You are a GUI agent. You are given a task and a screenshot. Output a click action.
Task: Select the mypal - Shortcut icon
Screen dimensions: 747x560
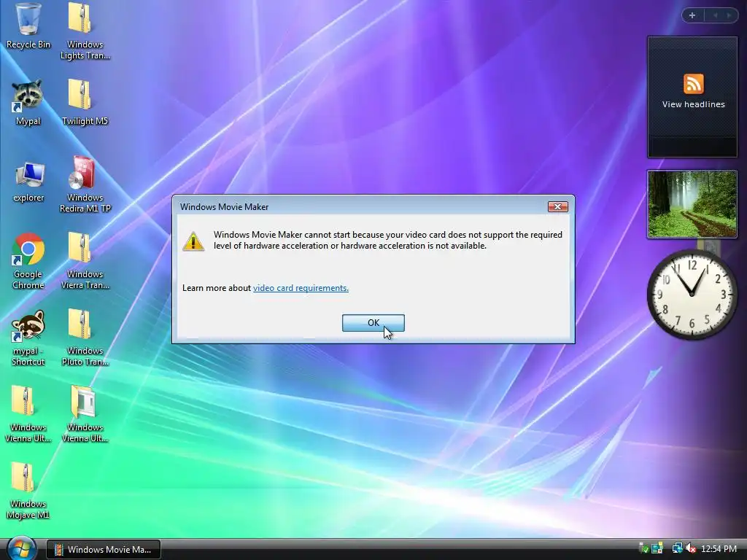point(28,338)
